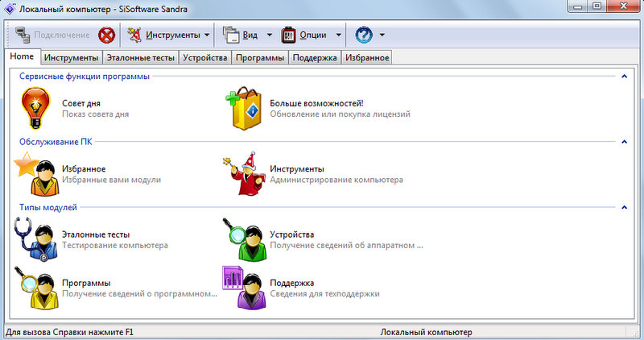Switch to the Эталонные тесты tab

coord(140,57)
